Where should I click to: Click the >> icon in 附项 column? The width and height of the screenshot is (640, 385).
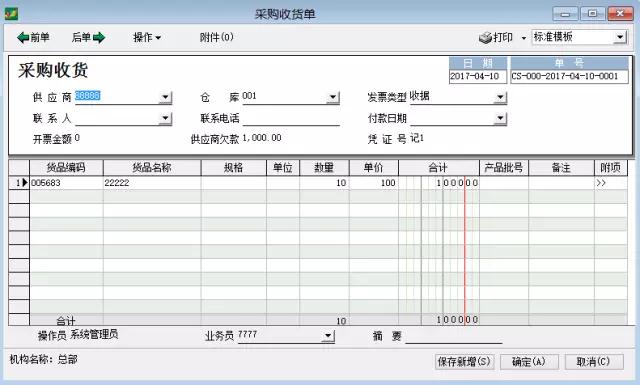click(601, 183)
